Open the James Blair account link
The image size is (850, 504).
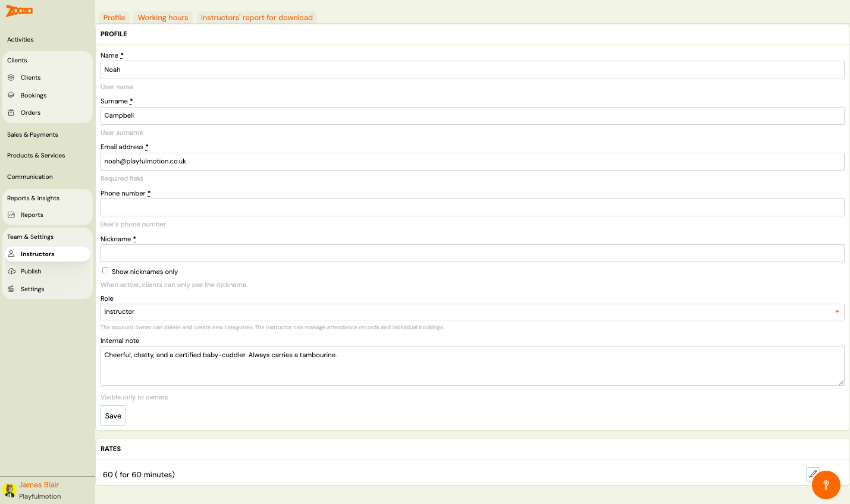[39, 485]
